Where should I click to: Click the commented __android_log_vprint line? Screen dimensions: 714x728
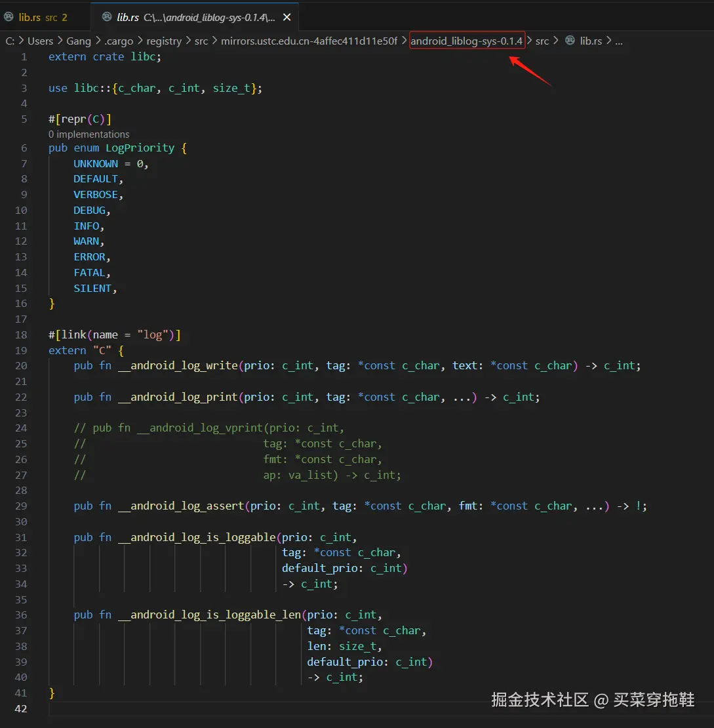[209, 428]
